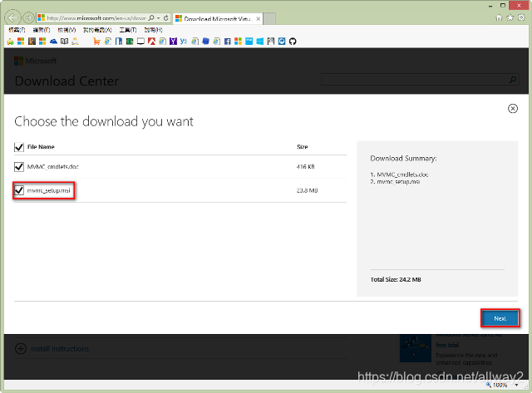
Task: Click the Download Center search magnifier icon
Action: coord(513,79)
